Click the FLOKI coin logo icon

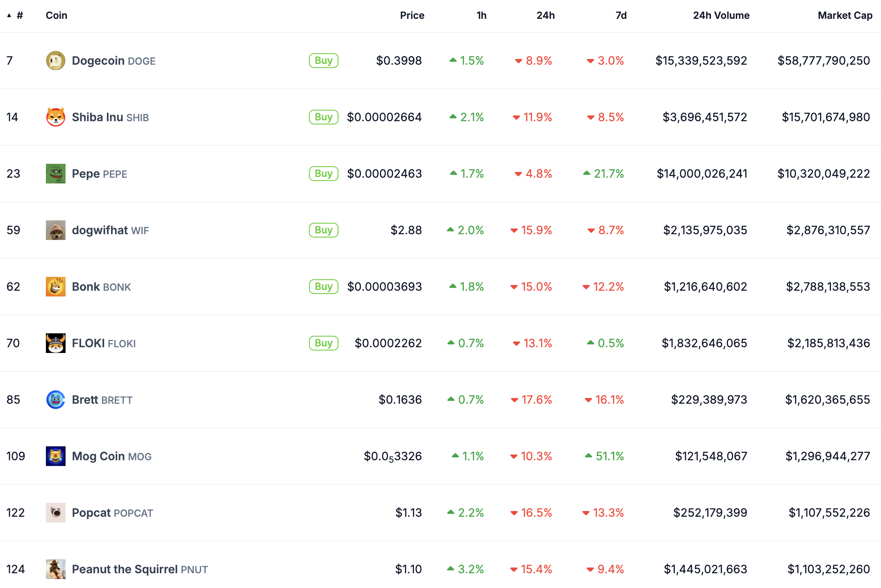(55, 343)
